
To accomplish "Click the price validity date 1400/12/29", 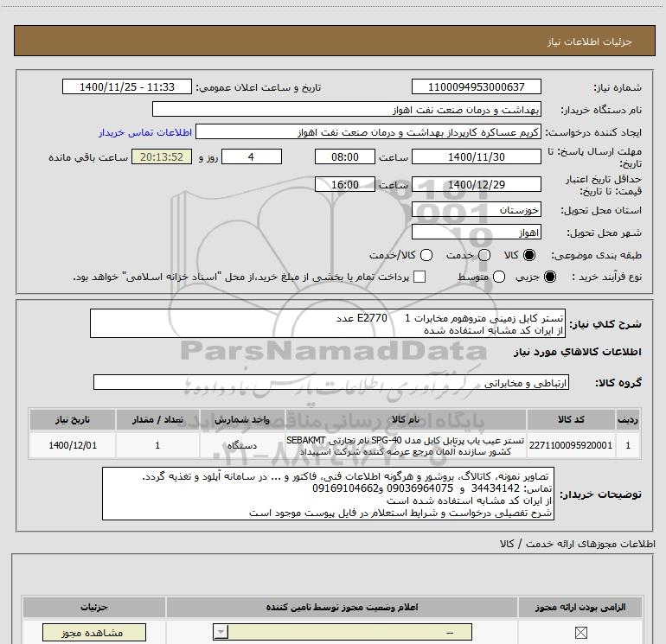I will pyautogui.click(x=476, y=184).
